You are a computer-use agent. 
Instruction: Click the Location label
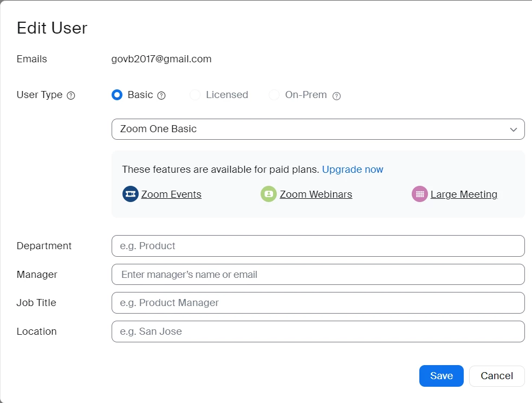(x=37, y=331)
